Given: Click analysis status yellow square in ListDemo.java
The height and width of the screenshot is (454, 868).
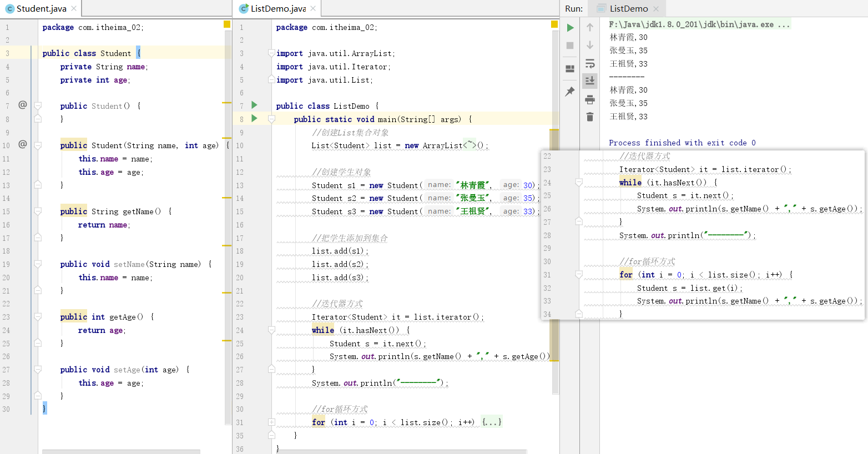Looking at the screenshot, I should (x=554, y=24).
